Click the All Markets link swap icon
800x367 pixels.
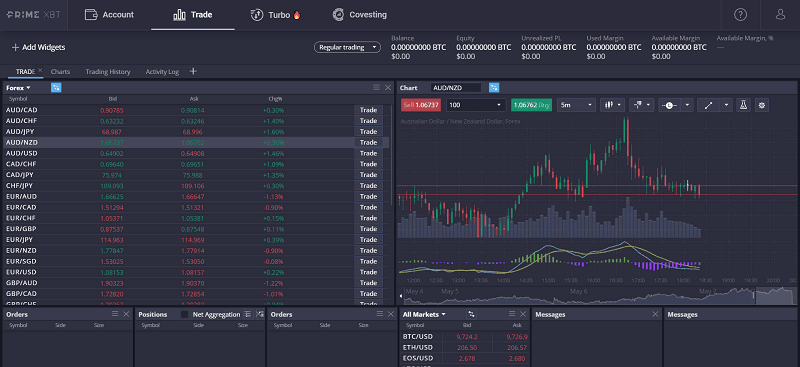(471, 314)
